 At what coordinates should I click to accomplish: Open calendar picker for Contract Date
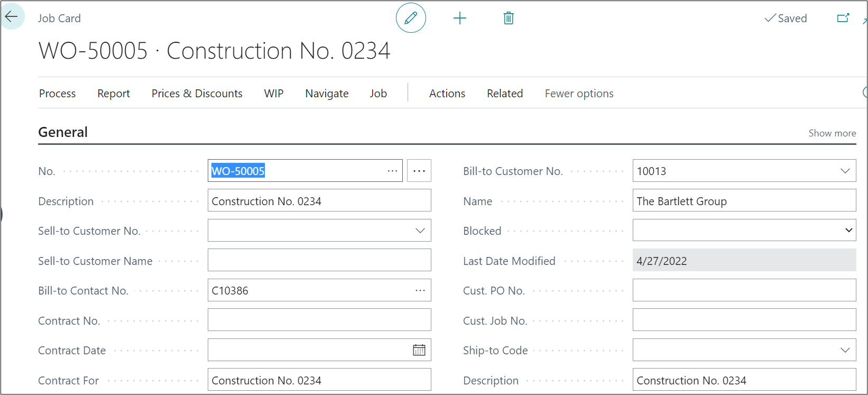(419, 350)
